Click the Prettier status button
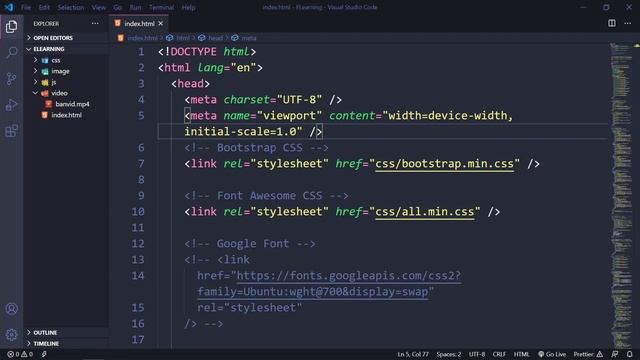 click(x=588, y=354)
